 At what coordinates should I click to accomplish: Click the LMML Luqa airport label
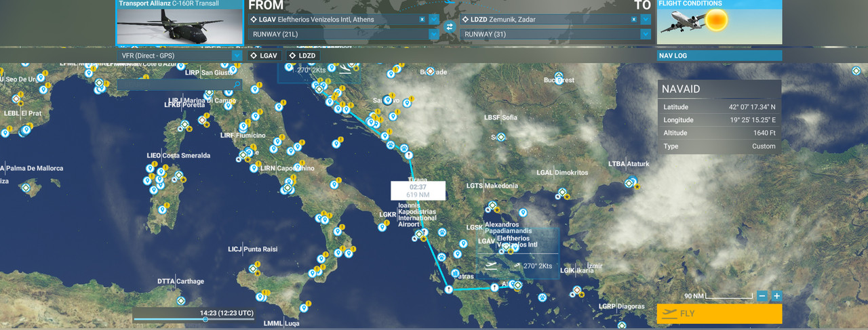(281, 323)
